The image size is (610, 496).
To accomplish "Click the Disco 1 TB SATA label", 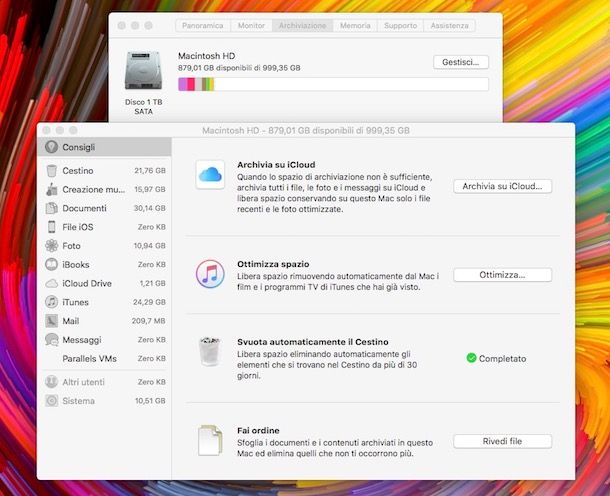I will click(x=144, y=107).
